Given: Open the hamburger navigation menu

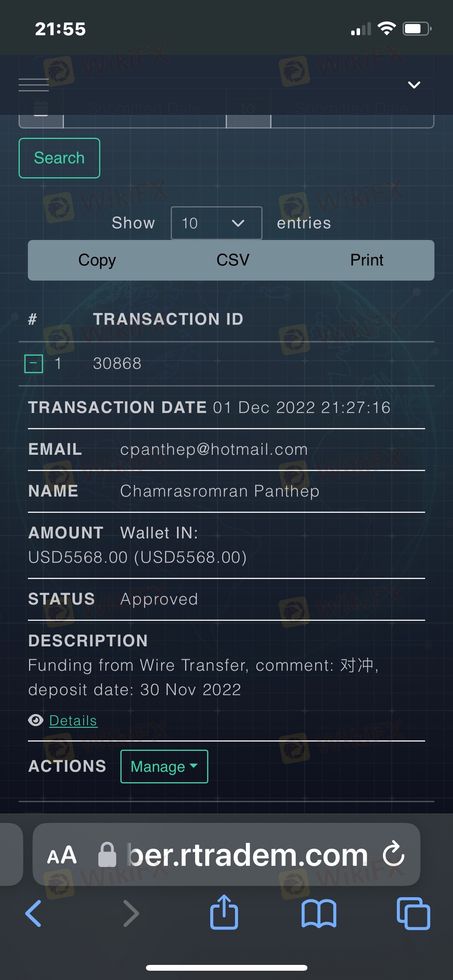Looking at the screenshot, I should click(34, 85).
